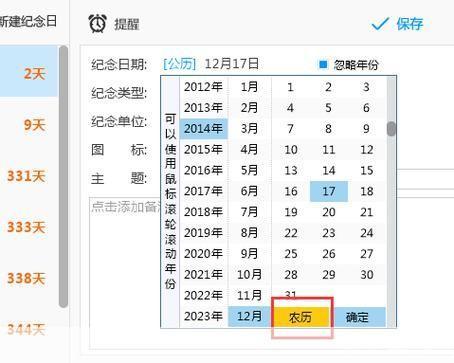Select the 331天 anniversary entry

29,176
